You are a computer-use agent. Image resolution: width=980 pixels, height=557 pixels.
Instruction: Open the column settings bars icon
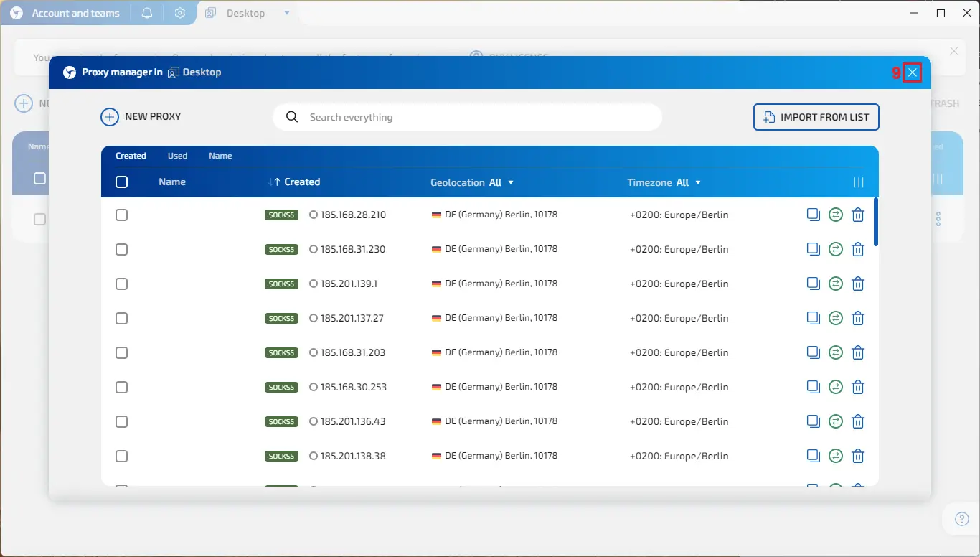859,182
